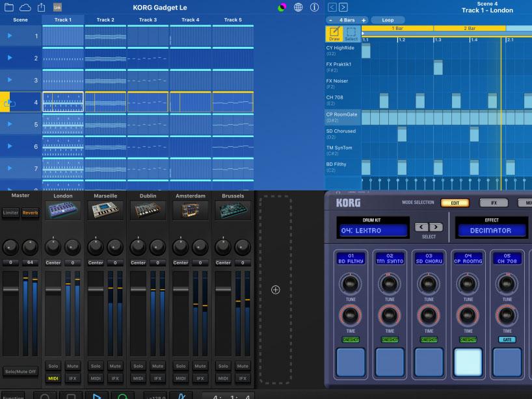532x399 pixels.
Task: Click the share export icon
Action: click(x=42, y=7)
